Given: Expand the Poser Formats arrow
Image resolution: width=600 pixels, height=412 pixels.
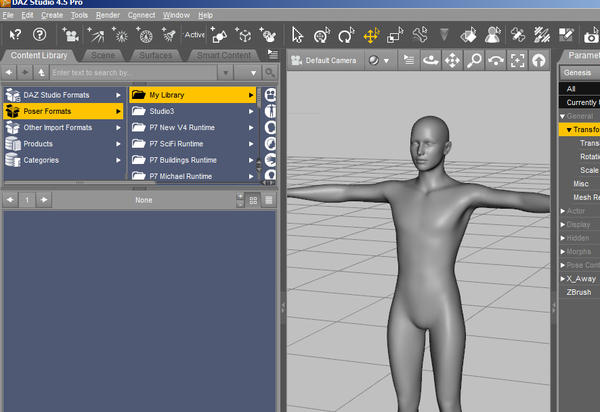Looking at the screenshot, I should coord(119,111).
